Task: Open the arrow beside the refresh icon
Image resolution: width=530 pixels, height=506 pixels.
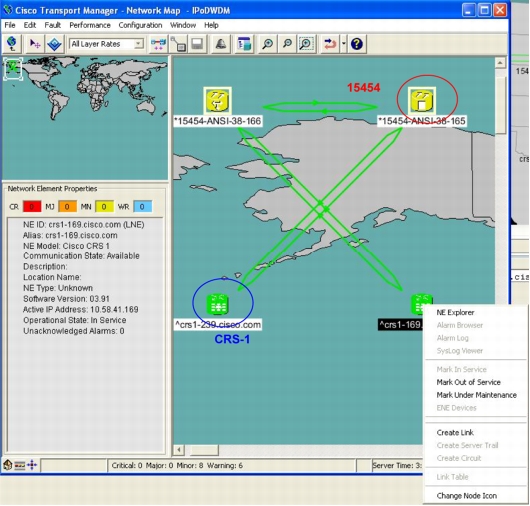Action: [343, 44]
